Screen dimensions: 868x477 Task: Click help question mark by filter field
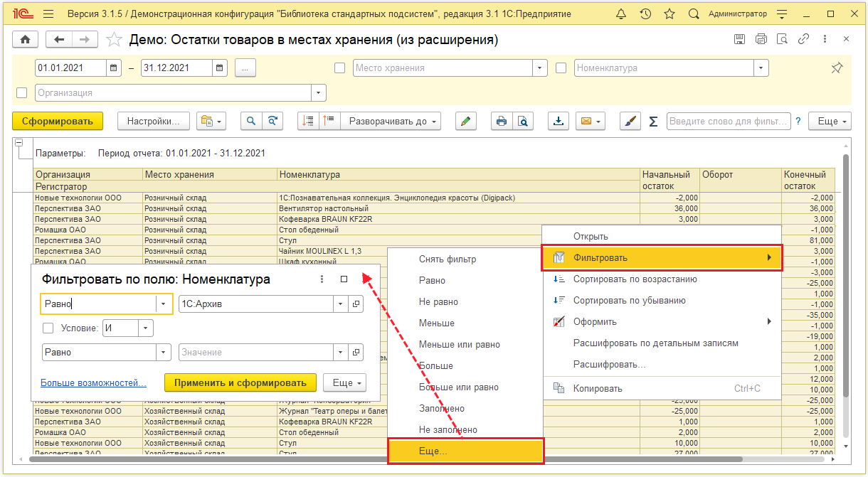click(798, 122)
